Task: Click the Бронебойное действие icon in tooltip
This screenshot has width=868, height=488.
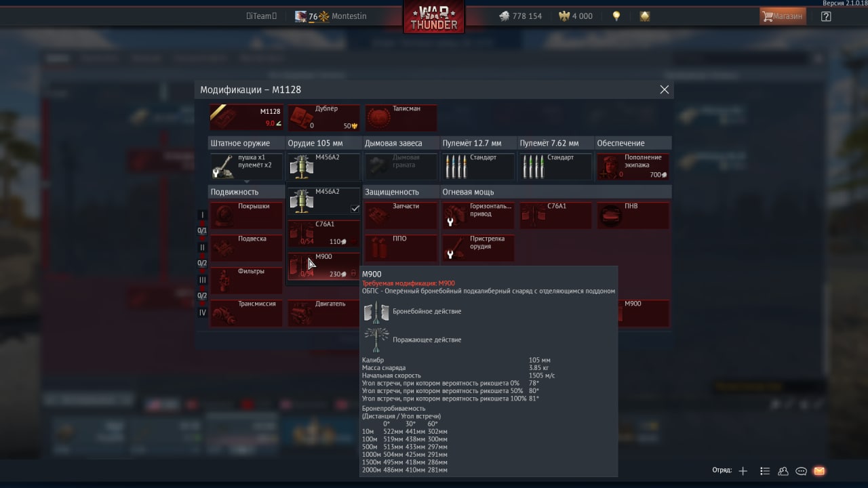Action: 376,311
